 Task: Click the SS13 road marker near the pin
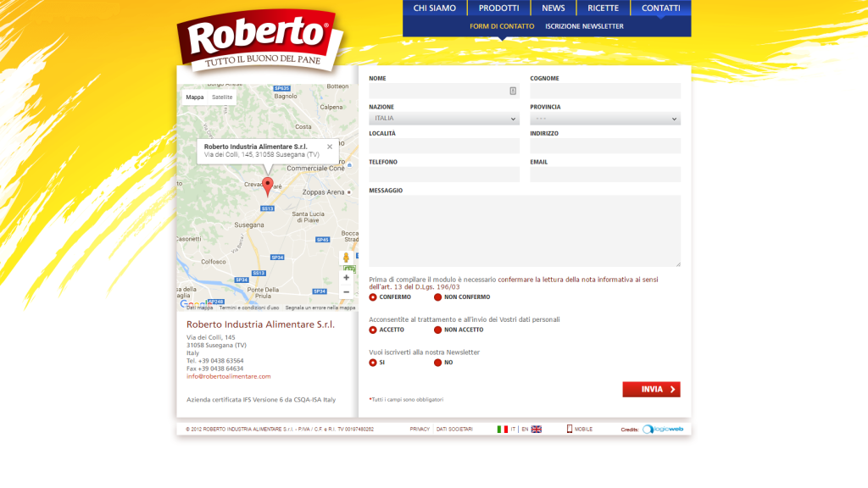tap(267, 208)
